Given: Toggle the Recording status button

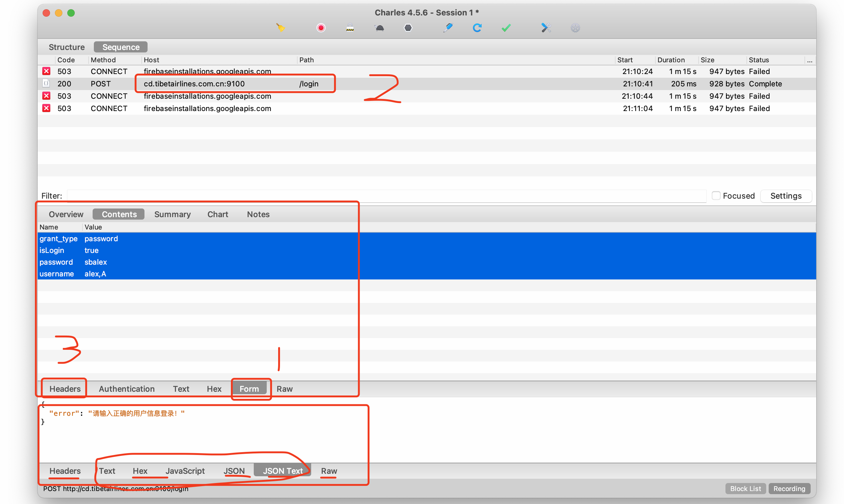Looking at the screenshot, I should click(789, 488).
